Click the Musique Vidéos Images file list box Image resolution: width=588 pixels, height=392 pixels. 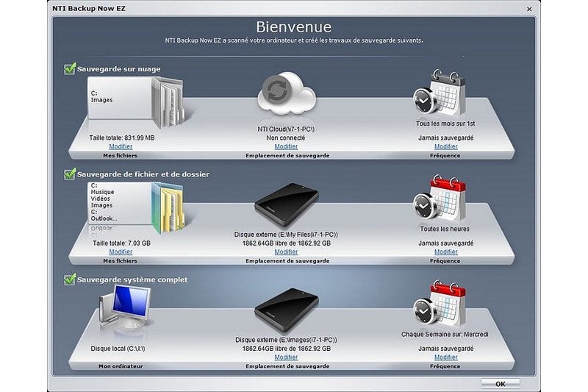(120, 203)
